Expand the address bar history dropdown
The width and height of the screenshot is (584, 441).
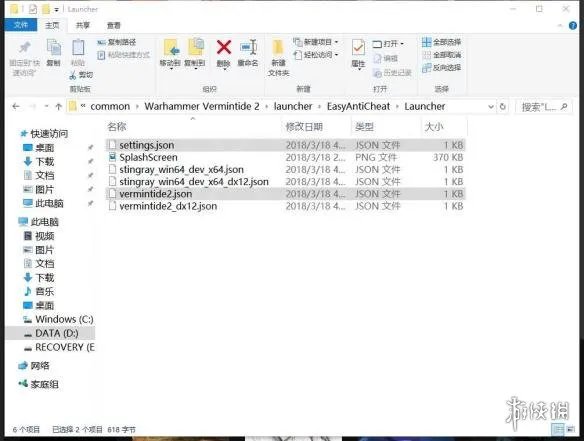coord(491,107)
